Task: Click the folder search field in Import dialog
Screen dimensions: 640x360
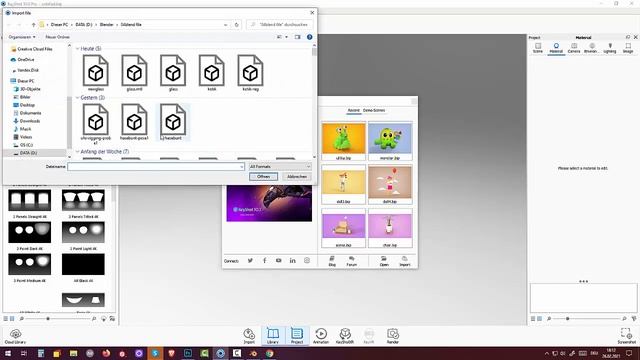Action: pyautogui.click(x=280, y=25)
